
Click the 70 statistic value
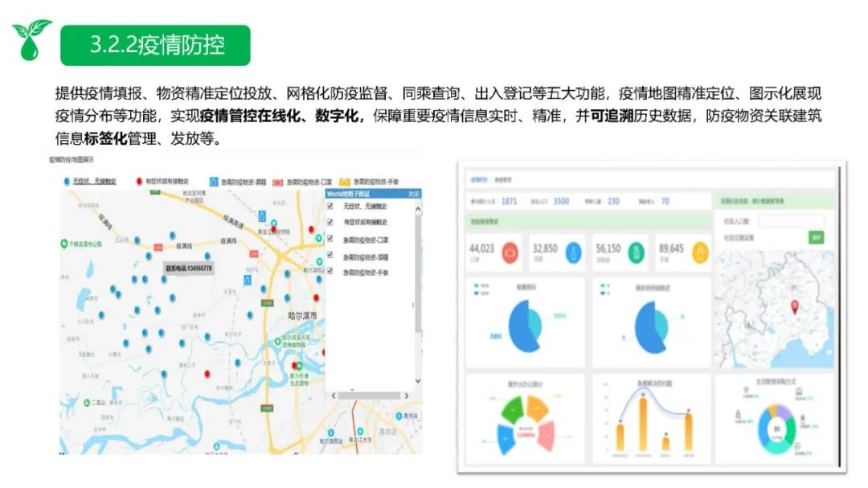[665, 201]
